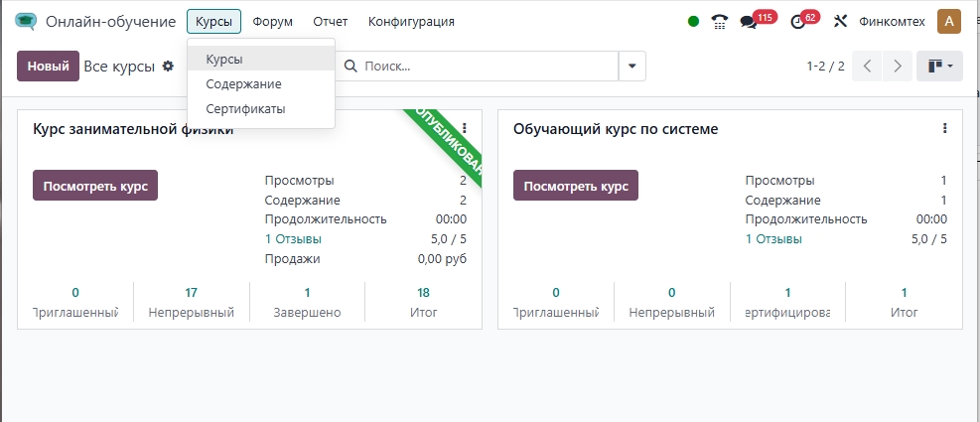Open the "Форум" menu item
This screenshot has height=422, width=980.
[x=272, y=21]
